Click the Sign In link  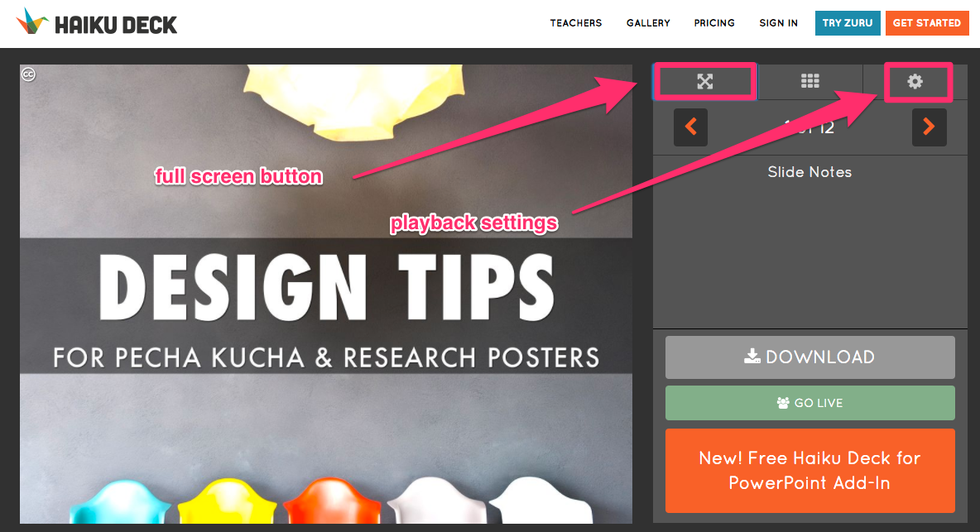pos(778,23)
